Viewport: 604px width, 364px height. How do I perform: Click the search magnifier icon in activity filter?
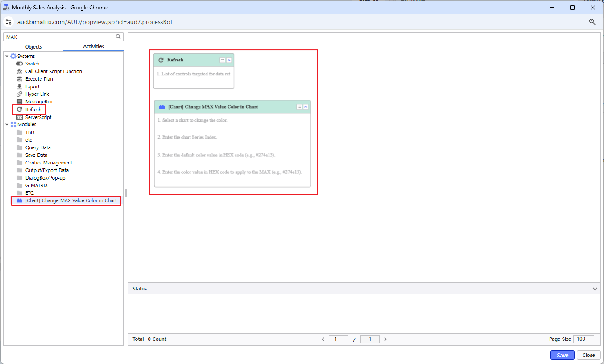(x=118, y=37)
